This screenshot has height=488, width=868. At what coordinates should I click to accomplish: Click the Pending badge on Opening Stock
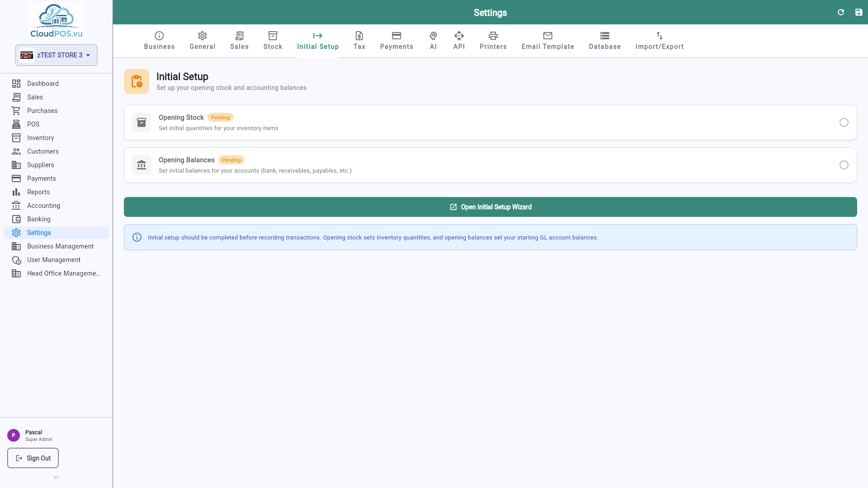click(221, 117)
